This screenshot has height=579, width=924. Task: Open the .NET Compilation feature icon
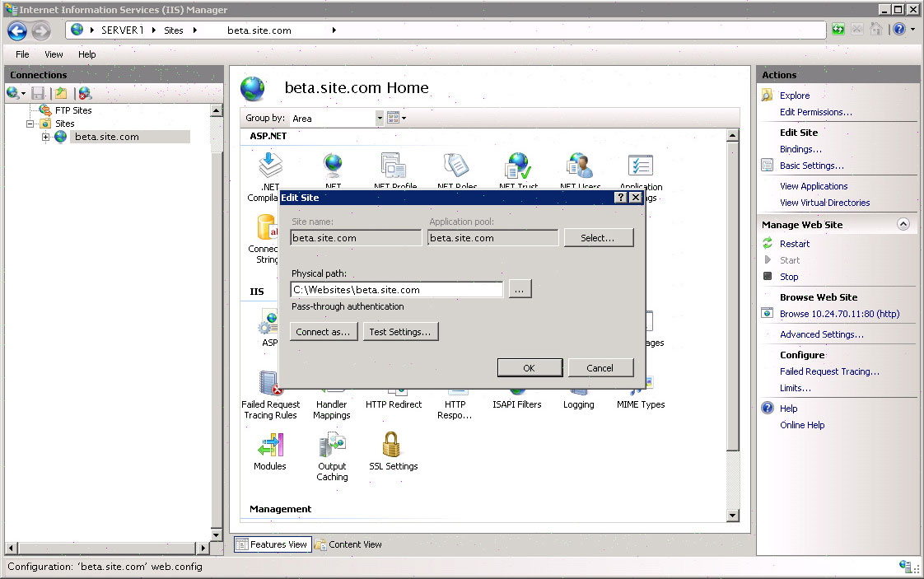tap(270, 165)
